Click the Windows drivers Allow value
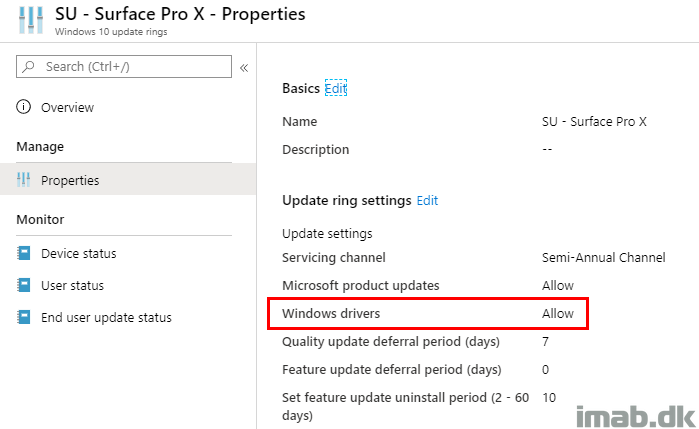The width and height of the screenshot is (699, 429). tap(558, 314)
